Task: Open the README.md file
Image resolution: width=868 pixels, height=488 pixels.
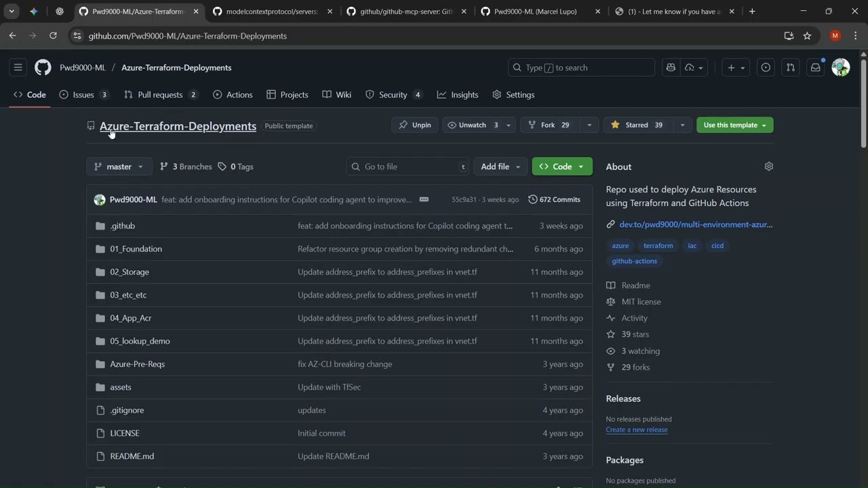Action: point(132,456)
